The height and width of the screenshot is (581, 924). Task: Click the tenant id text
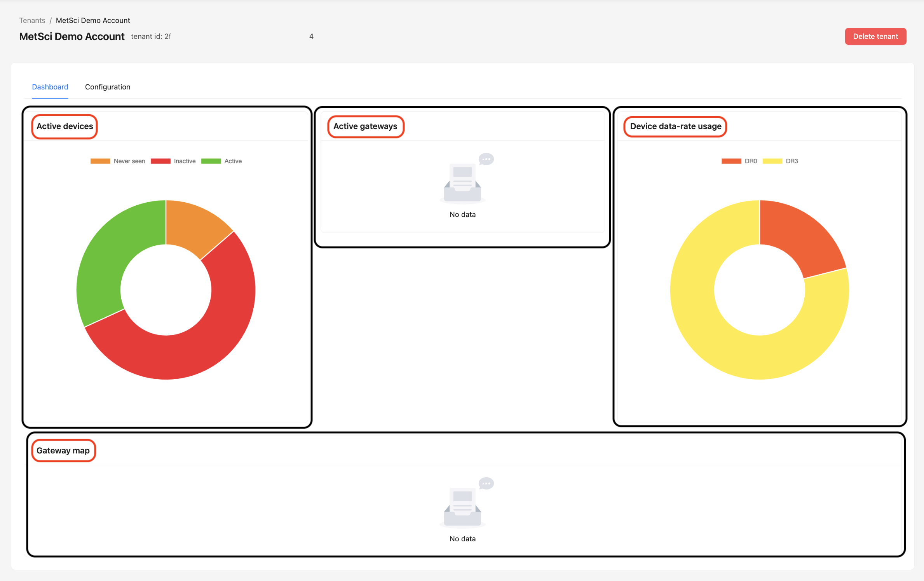point(151,37)
